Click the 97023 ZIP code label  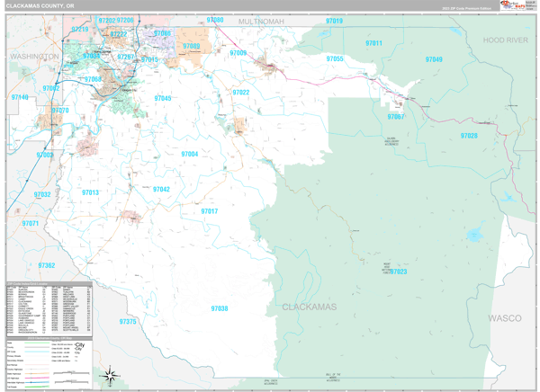coord(398,272)
